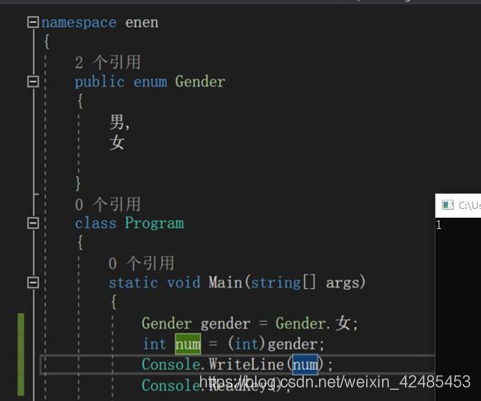Image resolution: width=481 pixels, height=401 pixels.
Task: Click the console window icon in its title bar
Action: click(x=447, y=205)
